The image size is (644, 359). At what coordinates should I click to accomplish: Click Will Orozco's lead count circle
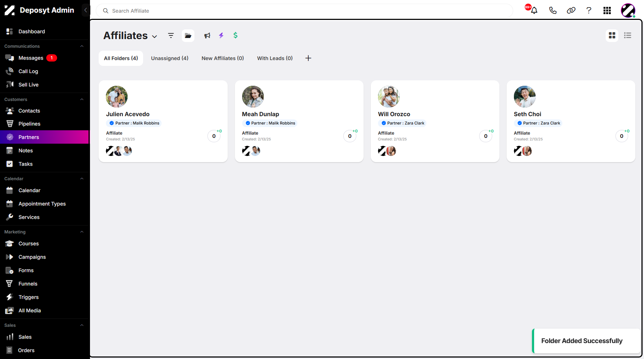[486, 136]
